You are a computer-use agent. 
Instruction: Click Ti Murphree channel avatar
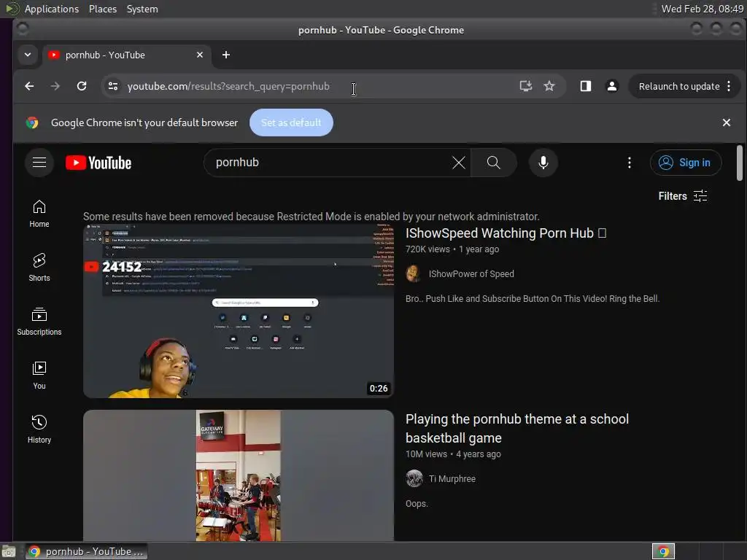coord(414,478)
